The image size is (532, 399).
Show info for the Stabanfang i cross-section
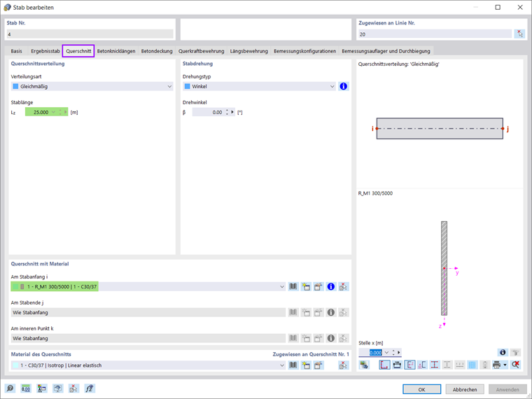331,287
